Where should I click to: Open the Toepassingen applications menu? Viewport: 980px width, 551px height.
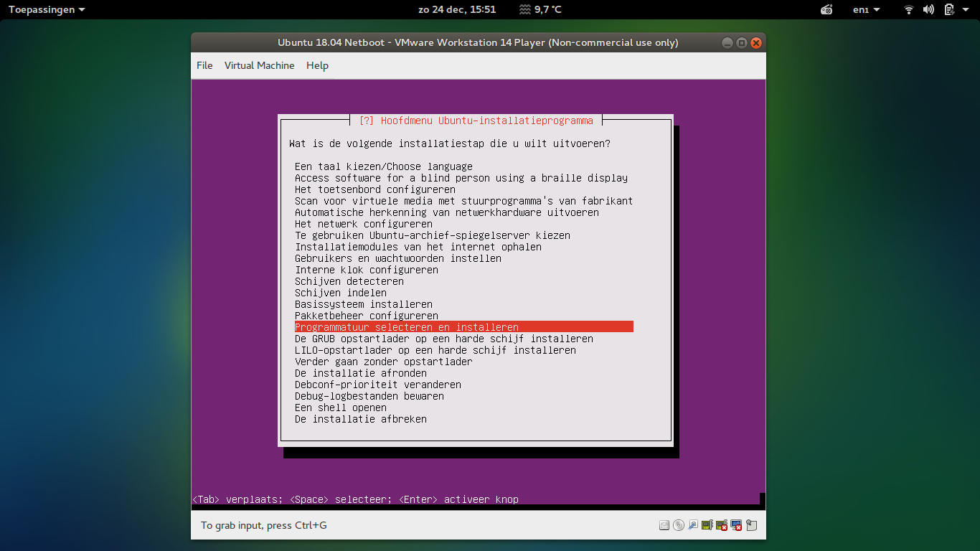point(47,9)
